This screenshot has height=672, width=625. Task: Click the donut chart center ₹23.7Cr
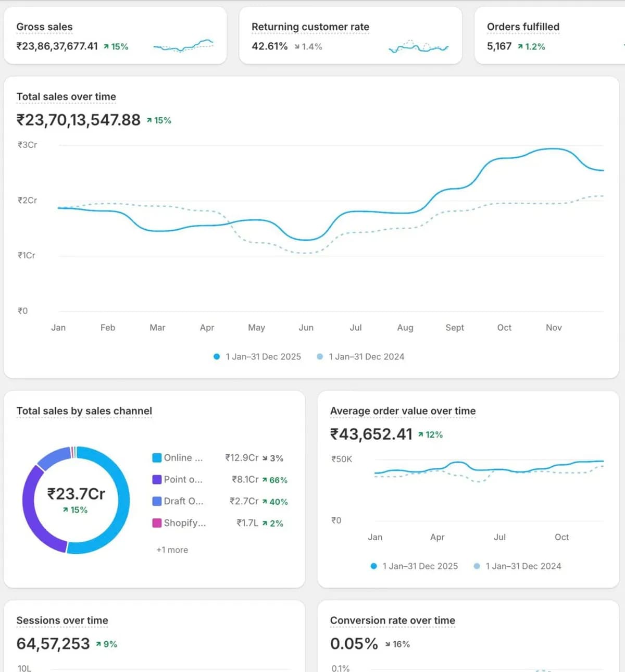(76, 494)
